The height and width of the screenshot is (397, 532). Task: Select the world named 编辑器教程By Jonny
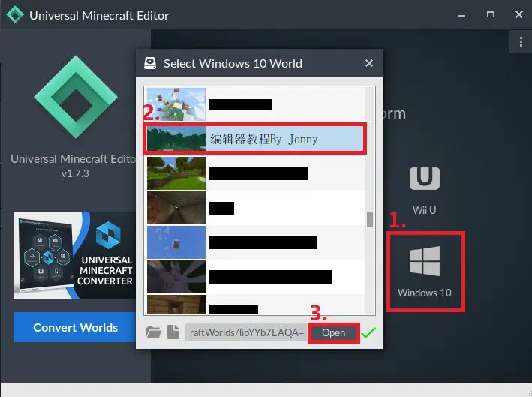coord(255,139)
